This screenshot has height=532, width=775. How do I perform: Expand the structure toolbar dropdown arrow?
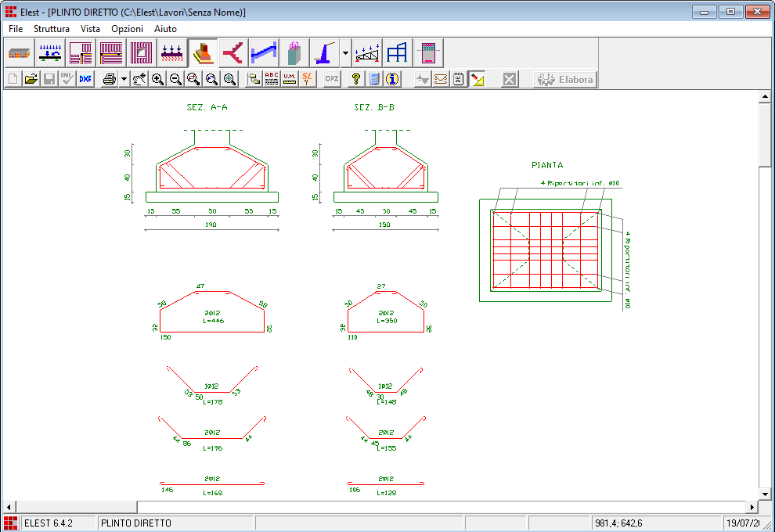coord(345,53)
